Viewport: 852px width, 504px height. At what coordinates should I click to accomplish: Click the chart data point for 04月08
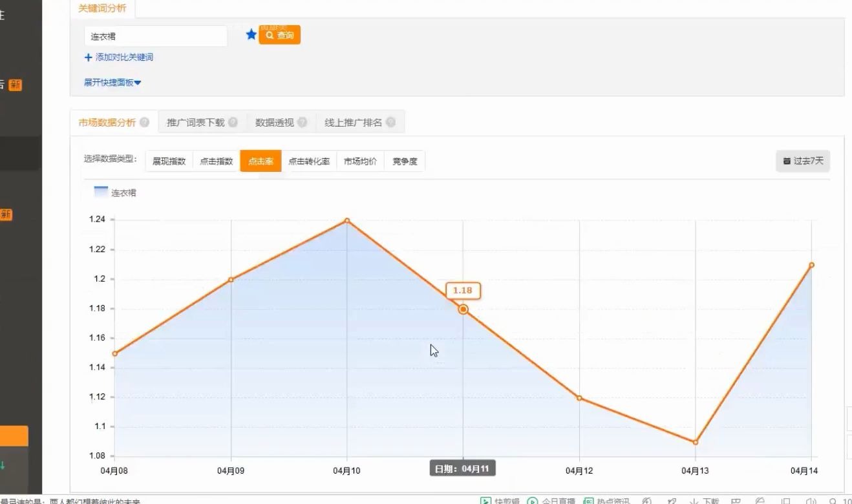click(x=115, y=353)
